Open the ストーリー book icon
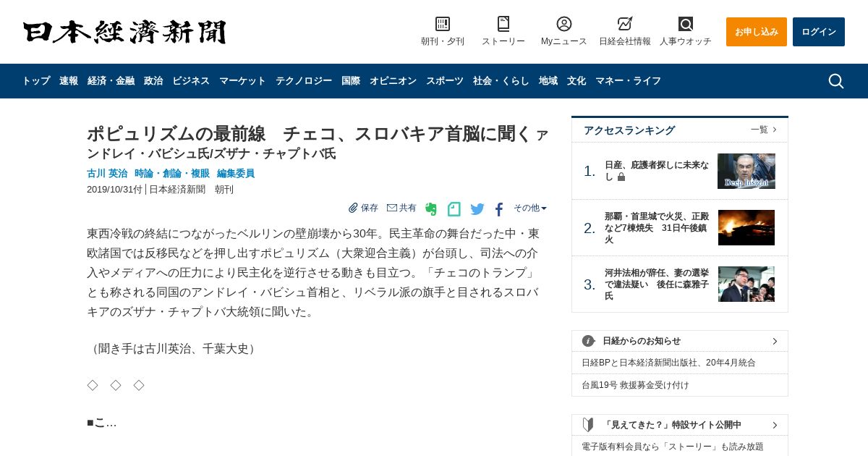868x456 pixels. tap(503, 24)
